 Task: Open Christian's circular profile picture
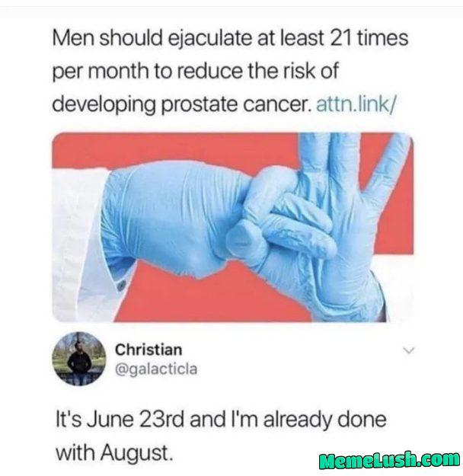click(x=79, y=359)
